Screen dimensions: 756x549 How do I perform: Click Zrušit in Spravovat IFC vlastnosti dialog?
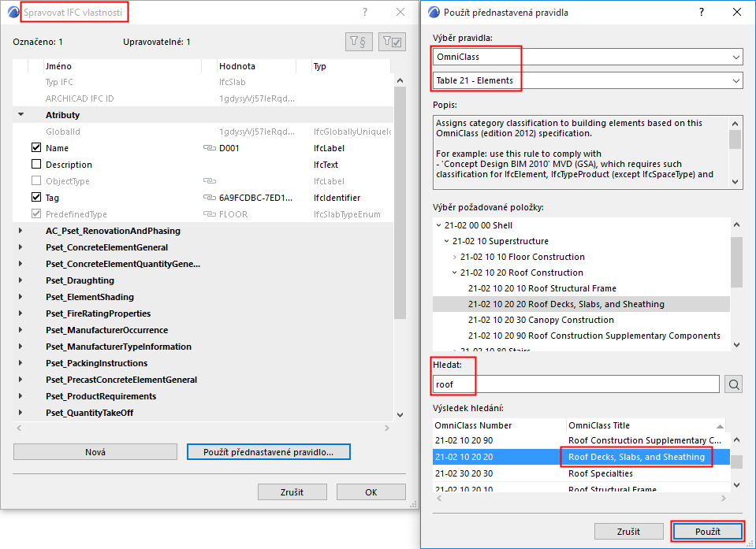[292, 492]
